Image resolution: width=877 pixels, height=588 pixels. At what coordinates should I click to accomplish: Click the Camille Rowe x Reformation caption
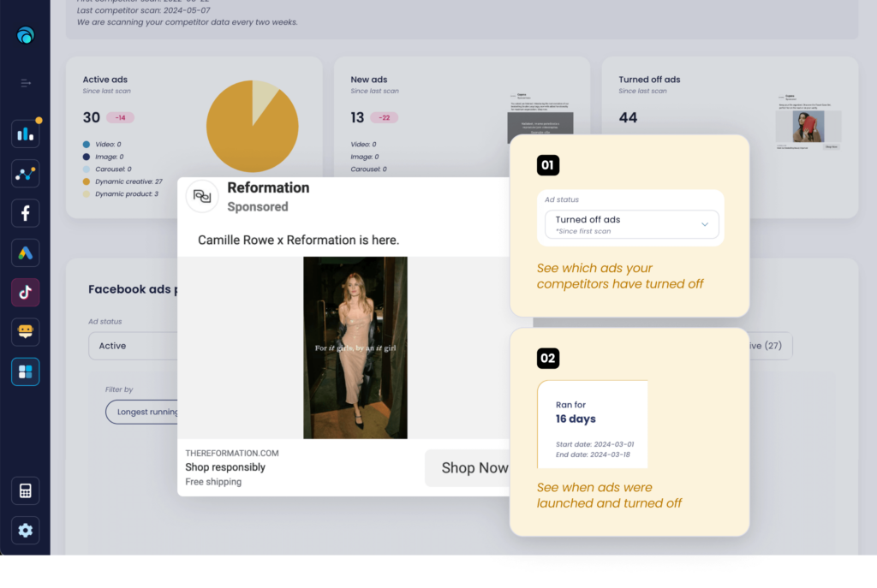(299, 241)
